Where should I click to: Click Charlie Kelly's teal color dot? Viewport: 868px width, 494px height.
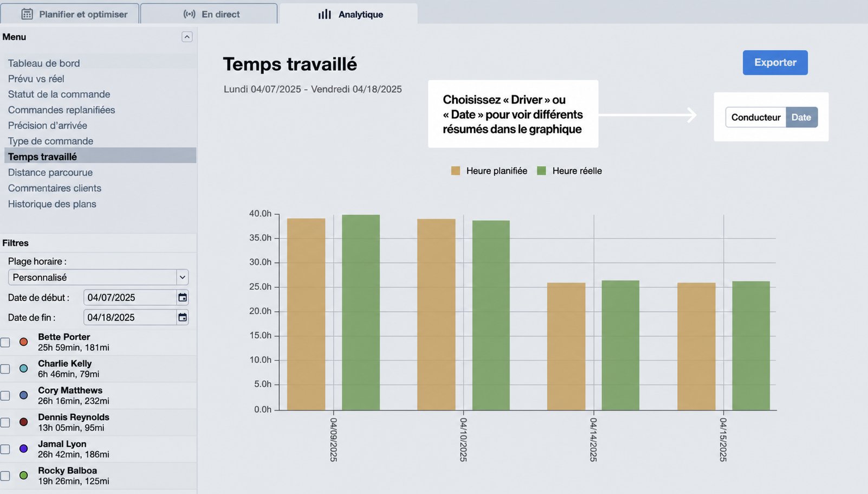click(x=24, y=369)
